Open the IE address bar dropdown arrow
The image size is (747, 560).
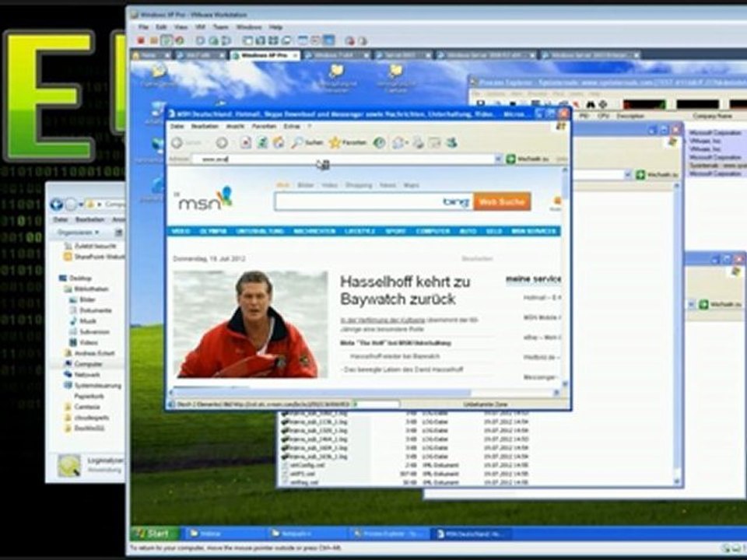point(498,159)
